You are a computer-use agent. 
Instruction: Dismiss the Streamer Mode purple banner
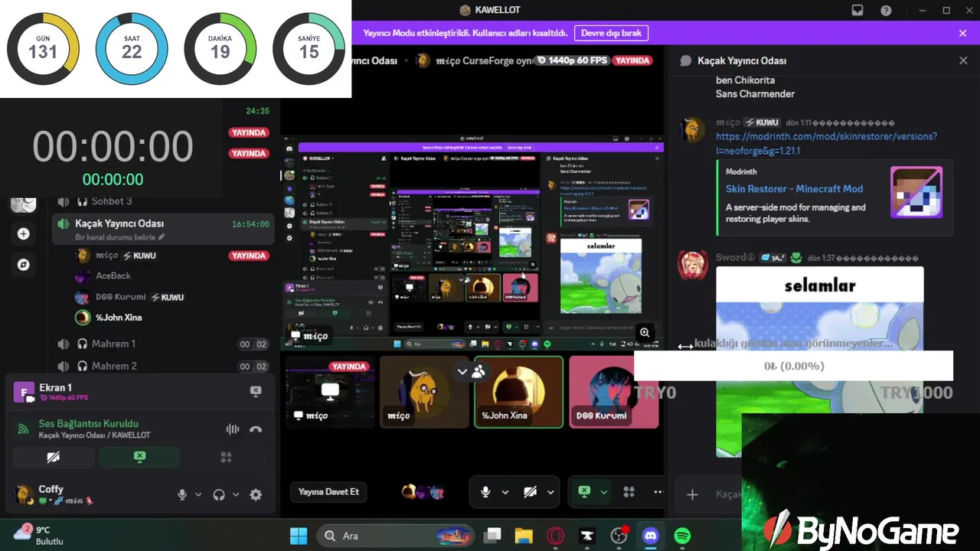(x=962, y=33)
